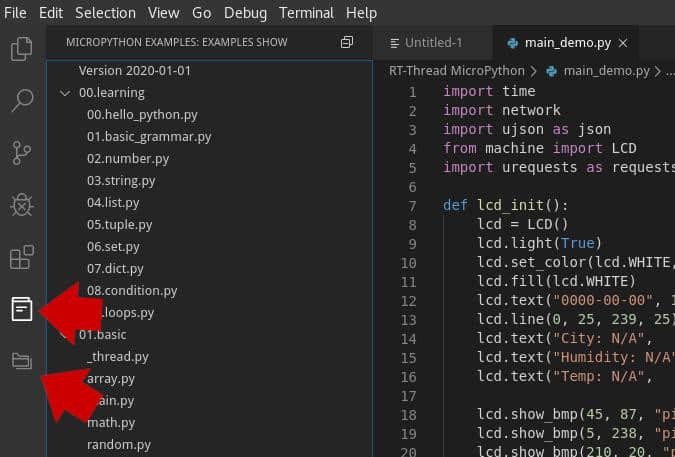Open the folder icon in activity bar
This screenshot has height=457, width=675.
(21, 361)
